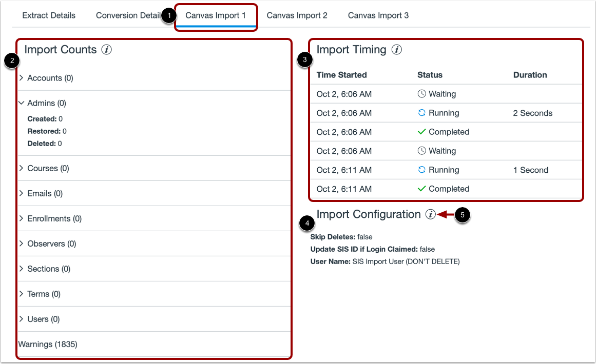The image size is (596, 364).
Task: Switch to the Conversion Details tab
Action: [x=127, y=15]
